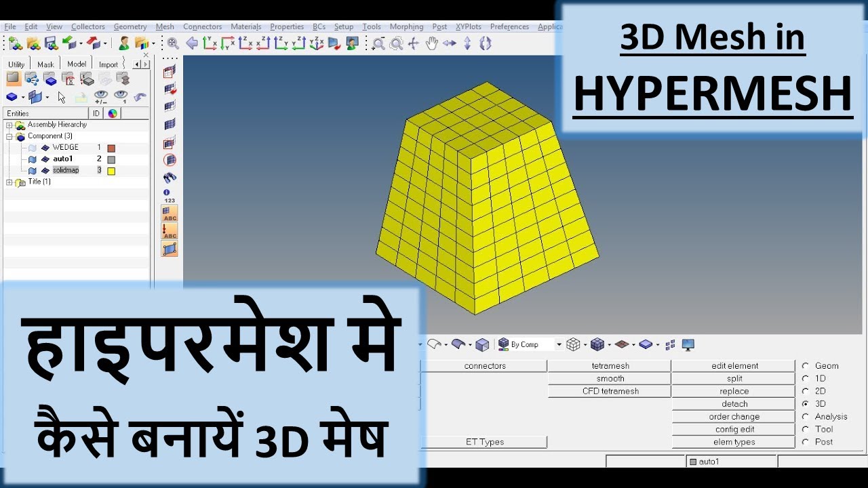Click the WEDGE component color swatch
Screen dimensions: 868x488
(x=111, y=148)
